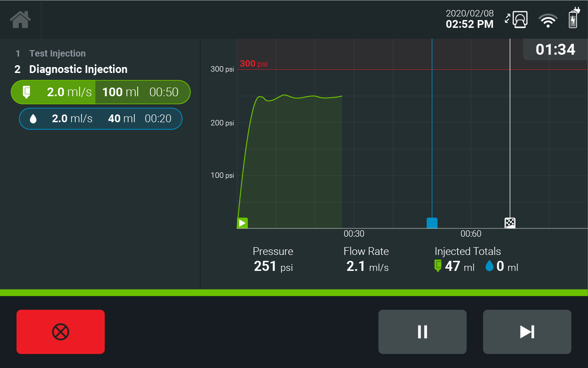Click the 100 psi axis label
Image resolution: width=588 pixels, height=368 pixels.
pyautogui.click(x=222, y=176)
